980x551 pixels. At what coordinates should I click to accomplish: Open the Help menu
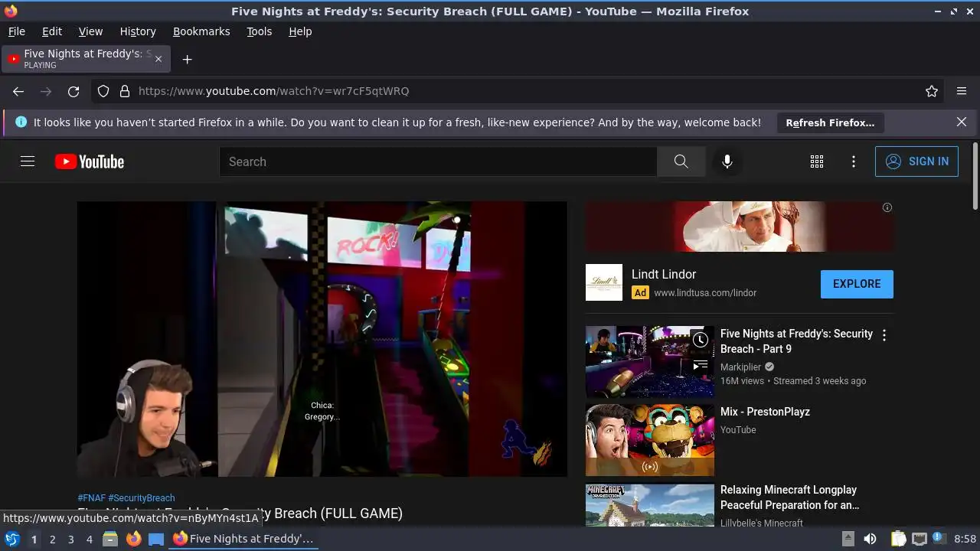300,31
